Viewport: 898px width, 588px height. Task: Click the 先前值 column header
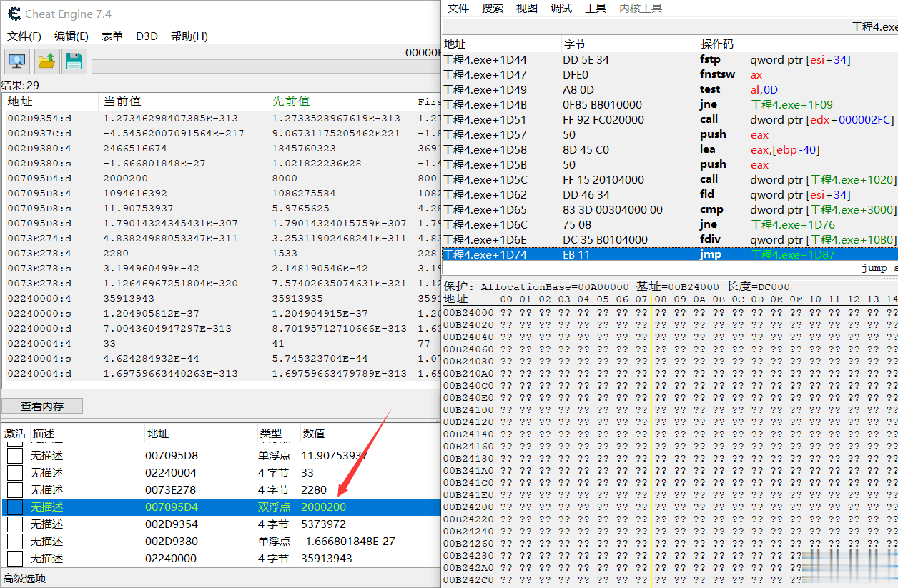tap(290, 101)
